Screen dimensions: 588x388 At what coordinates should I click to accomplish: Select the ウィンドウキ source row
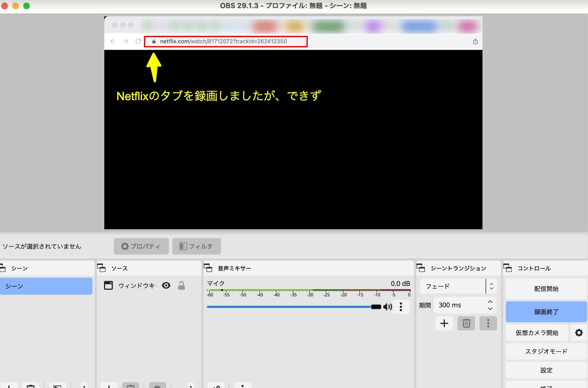149,286
